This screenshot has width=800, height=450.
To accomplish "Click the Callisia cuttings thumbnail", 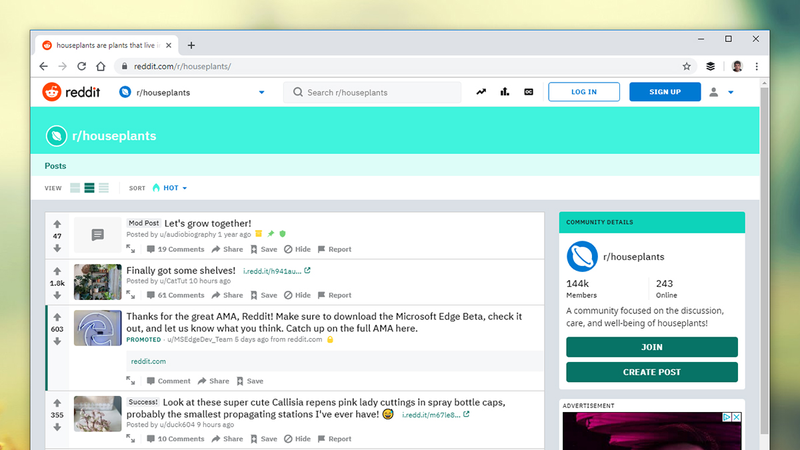I will pyautogui.click(x=97, y=414).
